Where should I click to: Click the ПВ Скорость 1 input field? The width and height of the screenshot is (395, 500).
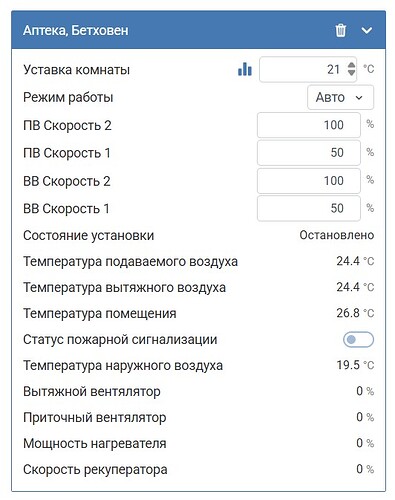pyautogui.click(x=309, y=153)
